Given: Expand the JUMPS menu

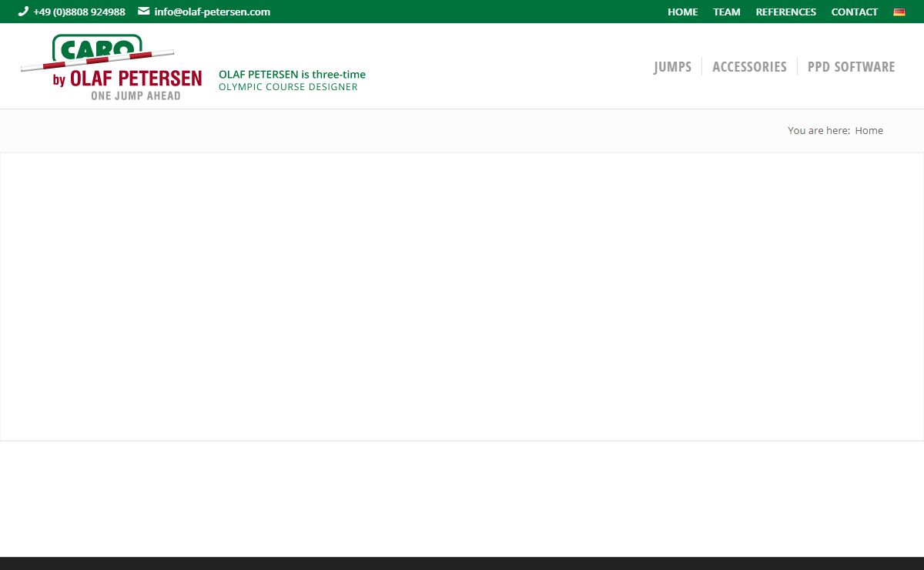Looking at the screenshot, I should (x=672, y=67).
